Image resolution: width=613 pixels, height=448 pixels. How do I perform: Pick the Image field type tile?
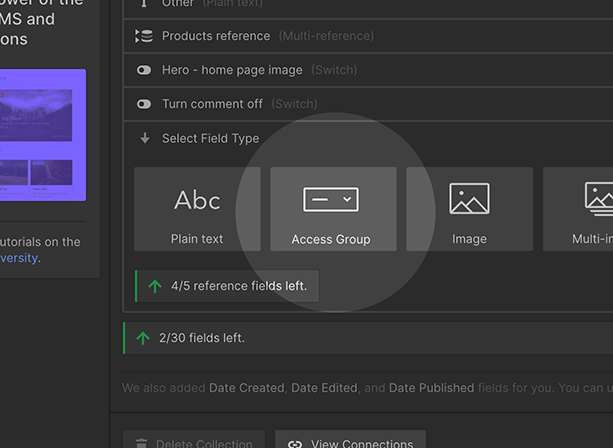point(469,208)
